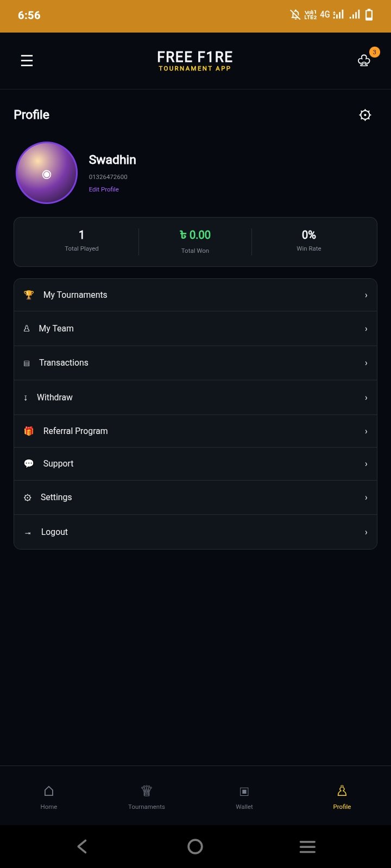Expand Withdraw with its chevron arrow
391x868 pixels.
tap(366, 398)
